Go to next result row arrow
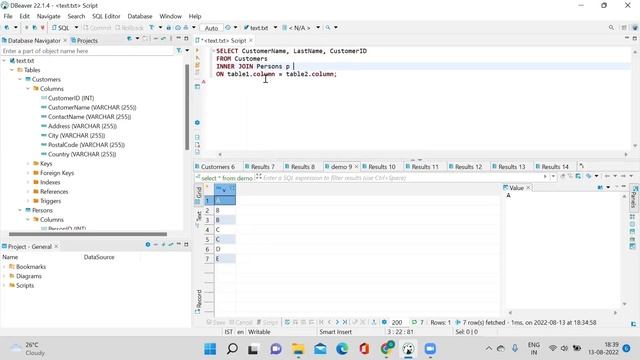 click(x=337, y=322)
